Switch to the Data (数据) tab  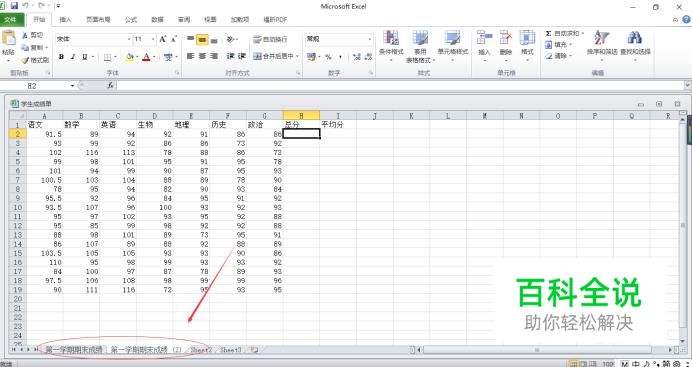click(x=157, y=20)
